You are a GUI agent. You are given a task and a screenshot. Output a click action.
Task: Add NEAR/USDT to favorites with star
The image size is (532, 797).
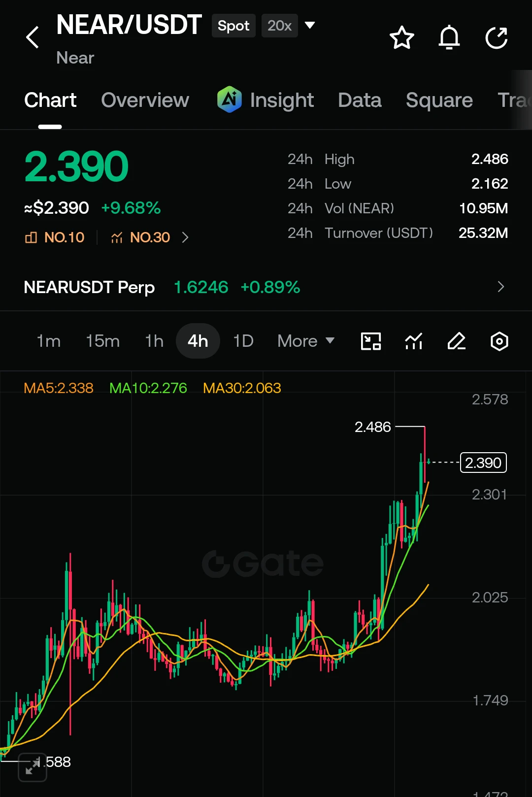point(402,37)
